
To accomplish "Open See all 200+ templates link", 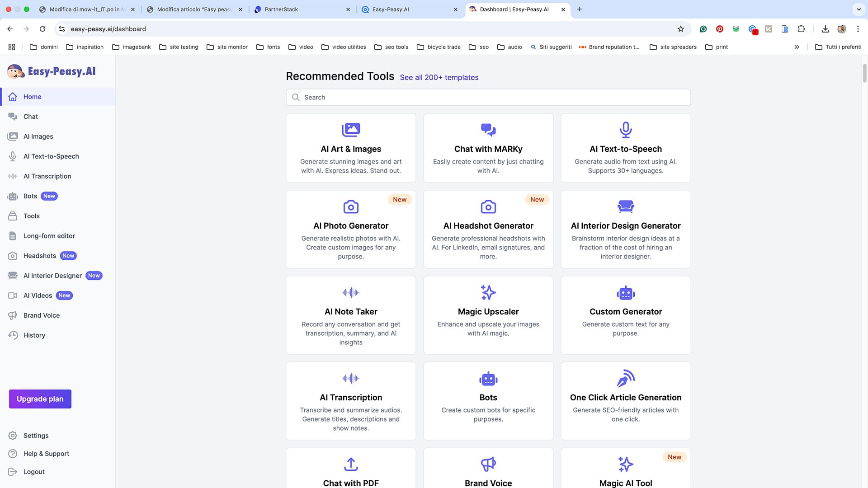I will tap(439, 77).
